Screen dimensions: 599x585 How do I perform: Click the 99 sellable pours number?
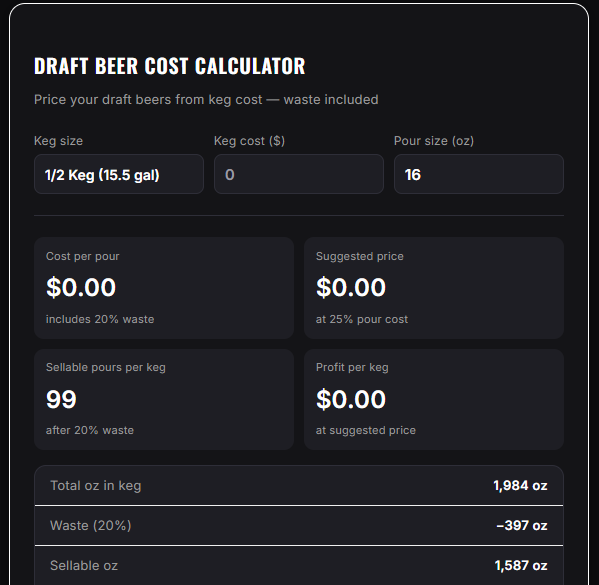[61, 399]
